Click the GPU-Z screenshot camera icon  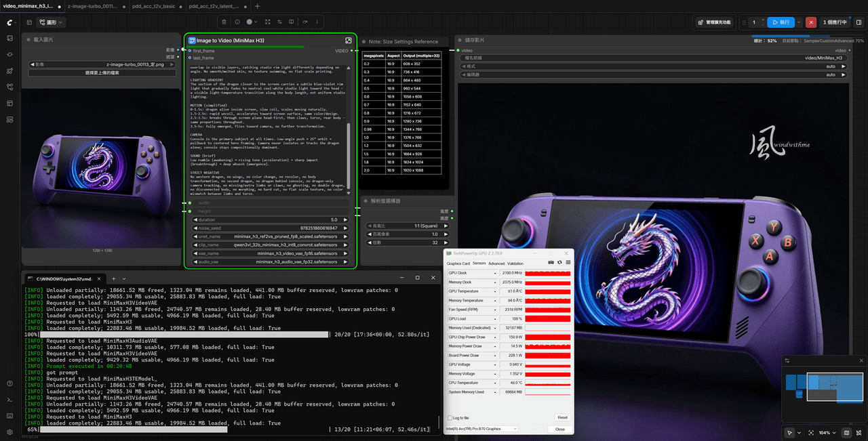551,263
